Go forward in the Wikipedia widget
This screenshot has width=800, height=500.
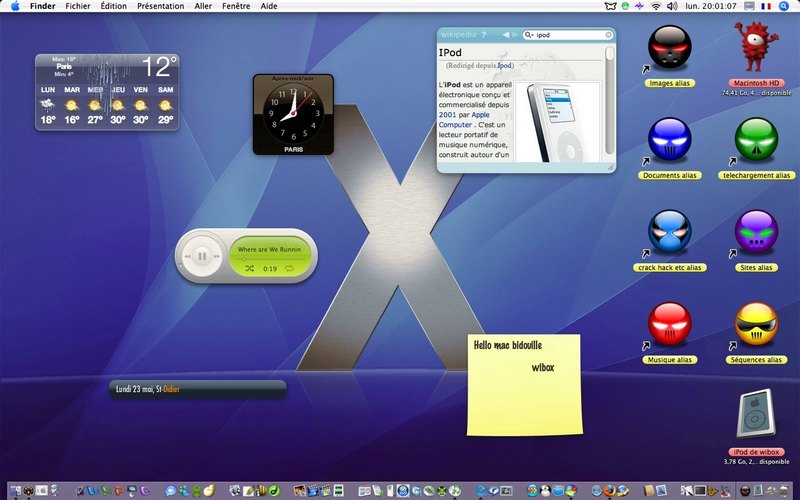coord(515,35)
